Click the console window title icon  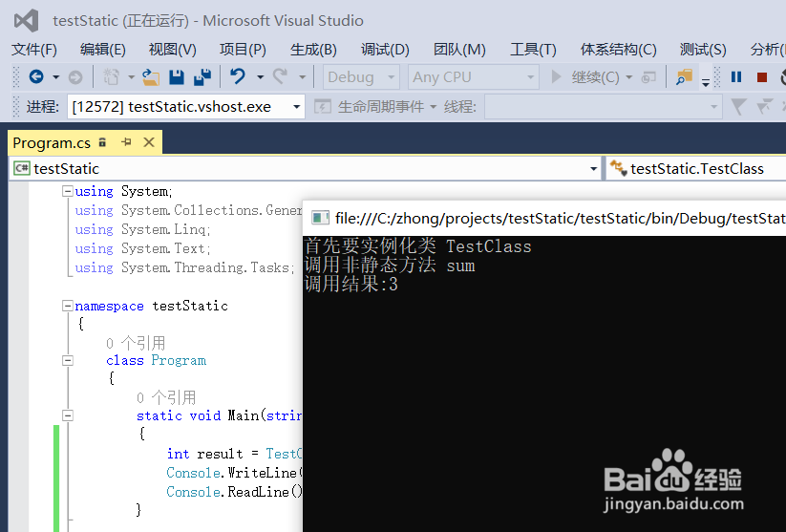coord(320,218)
